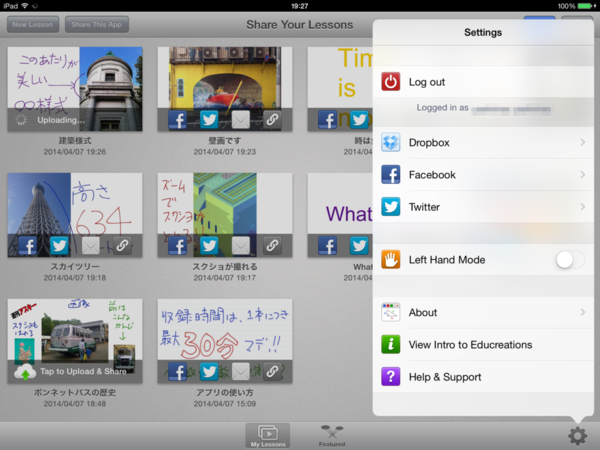Click the Settings popover title
Screen dimensions: 600x450
click(x=483, y=32)
